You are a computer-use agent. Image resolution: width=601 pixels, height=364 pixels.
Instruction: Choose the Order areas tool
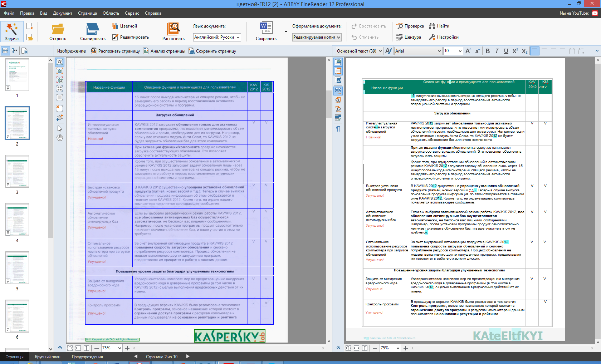pos(60,117)
